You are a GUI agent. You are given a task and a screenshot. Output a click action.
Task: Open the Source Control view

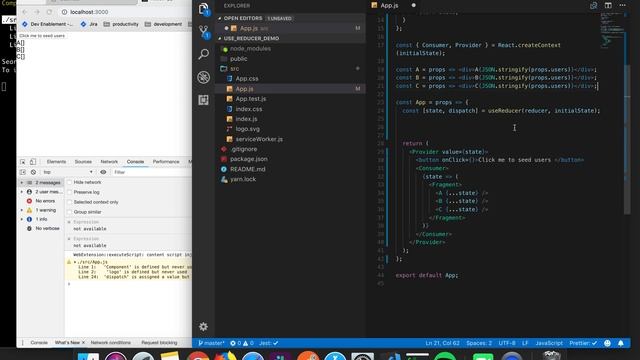[204, 31]
